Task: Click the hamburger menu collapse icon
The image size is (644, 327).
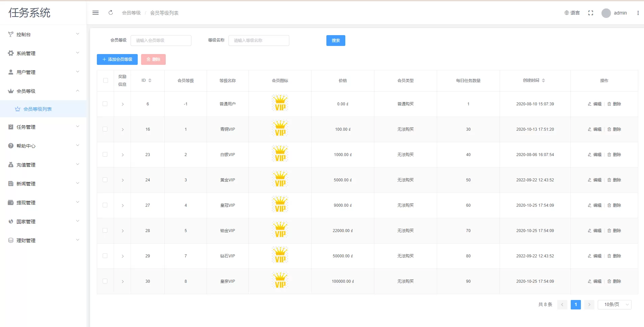Action: pos(96,13)
